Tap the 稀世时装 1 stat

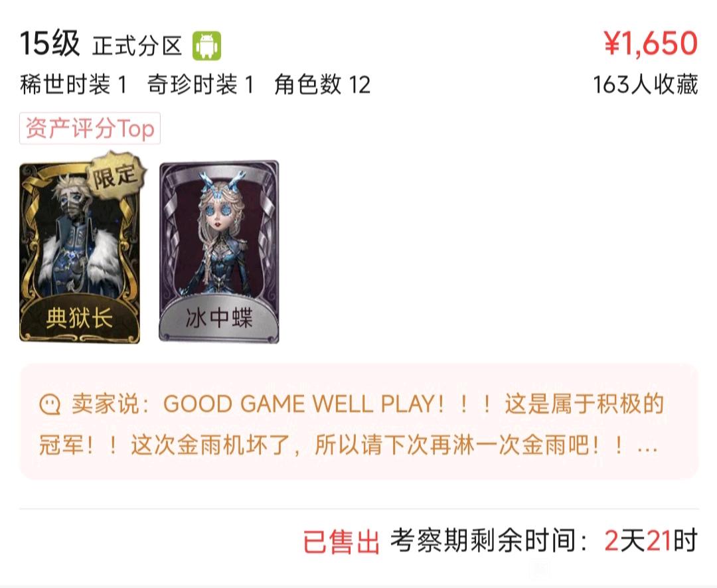pos(73,85)
